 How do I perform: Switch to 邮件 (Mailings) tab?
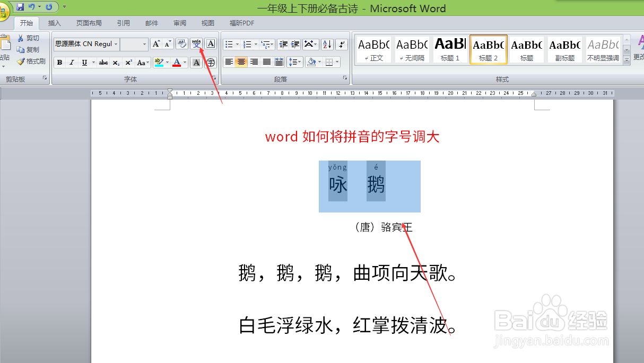tap(152, 23)
